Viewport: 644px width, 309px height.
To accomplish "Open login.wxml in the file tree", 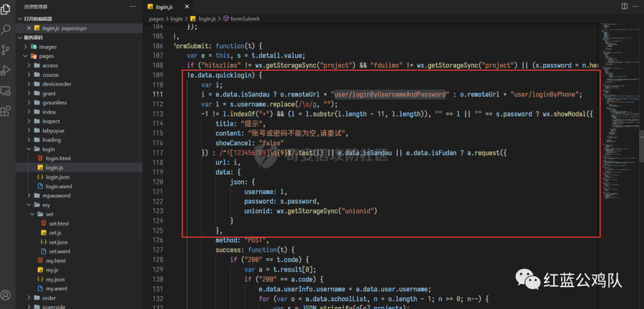I will point(58,186).
